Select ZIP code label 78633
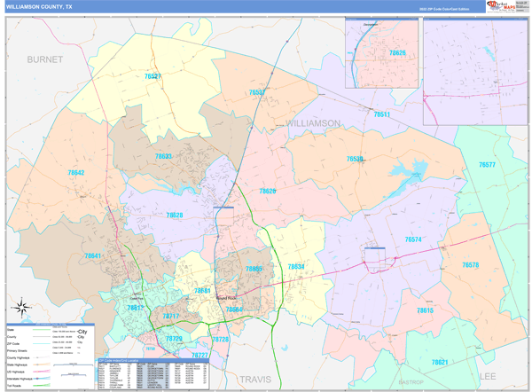Image resolution: width=532 pixels, height=392 pixels. 163,156
